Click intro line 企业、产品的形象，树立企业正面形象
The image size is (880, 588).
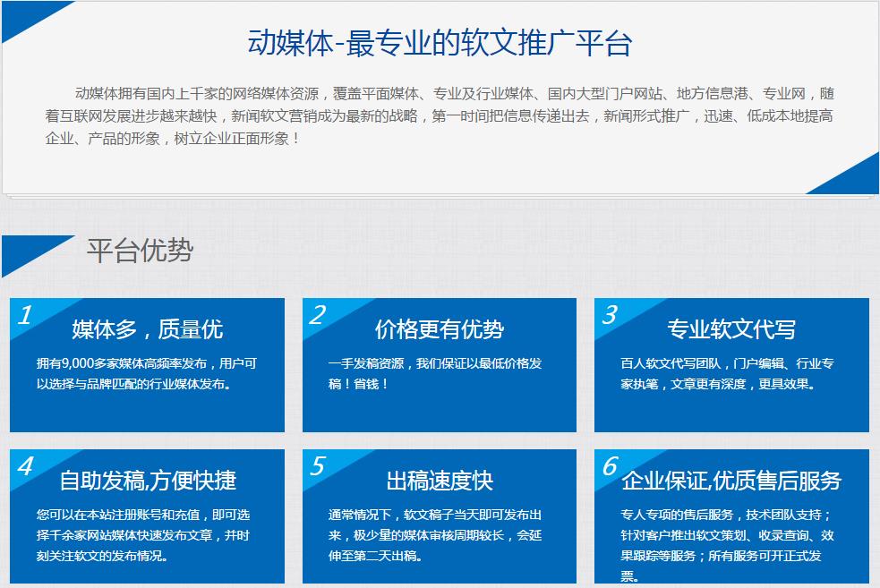coord(167,139)
